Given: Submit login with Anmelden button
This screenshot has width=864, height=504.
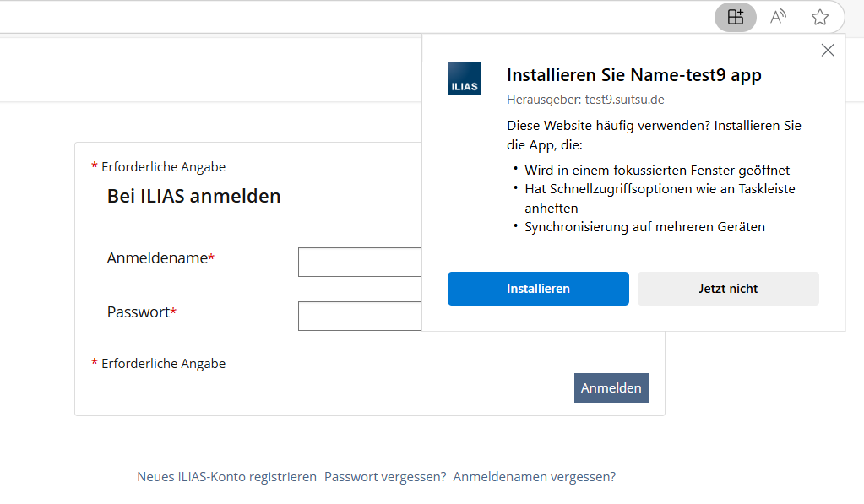Looking at the screenshot, I should [x=611, y=388].
